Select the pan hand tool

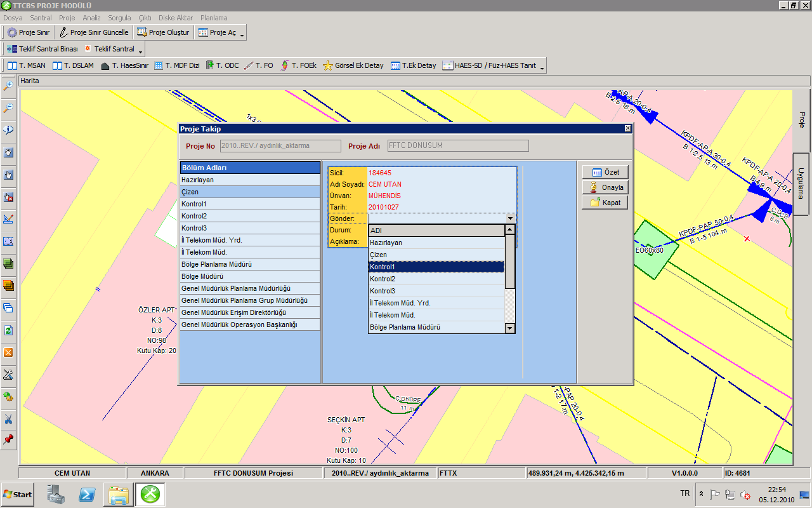point(8,152)
